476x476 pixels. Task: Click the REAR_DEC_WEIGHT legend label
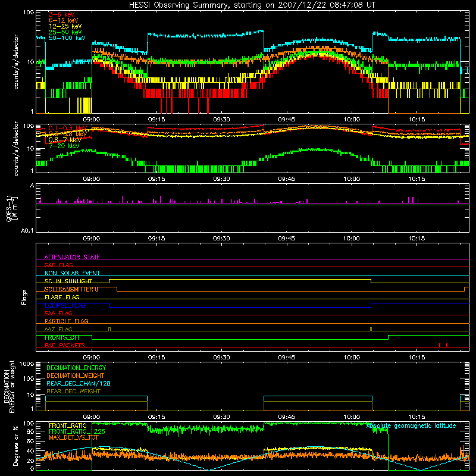click(73, 392)
